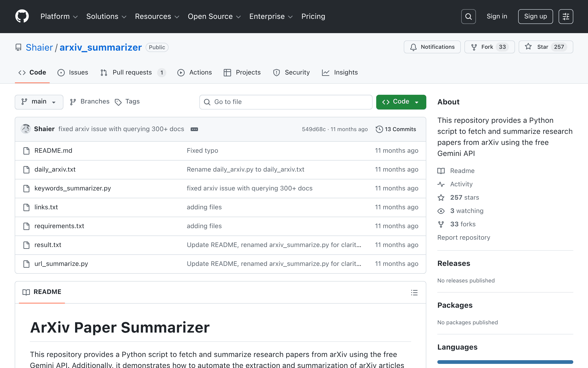The height and width of the screenshot is (368, 588).
Task: Click the history clock icon beside 13 Commits
Action: [379, 129]
